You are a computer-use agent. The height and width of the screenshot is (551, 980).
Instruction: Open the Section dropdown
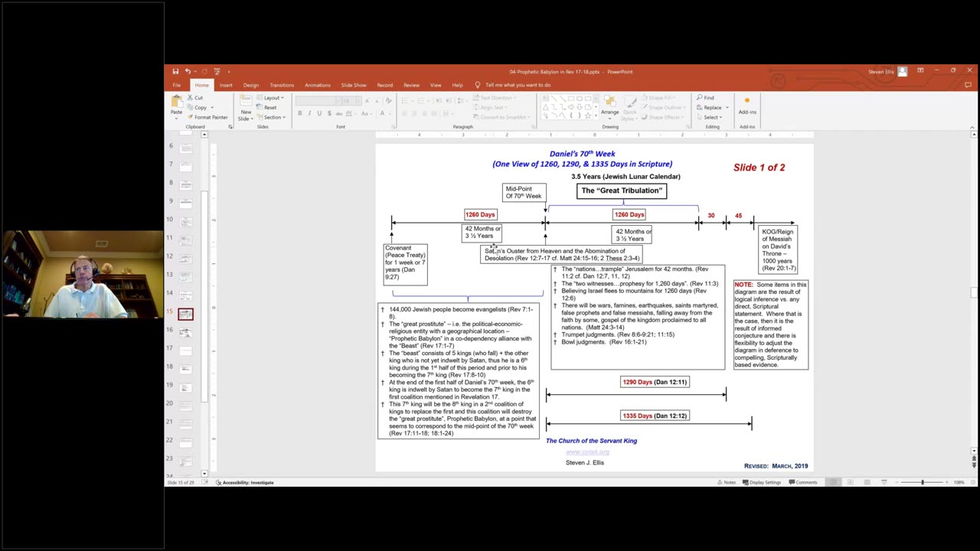click(x=271, y=117)
